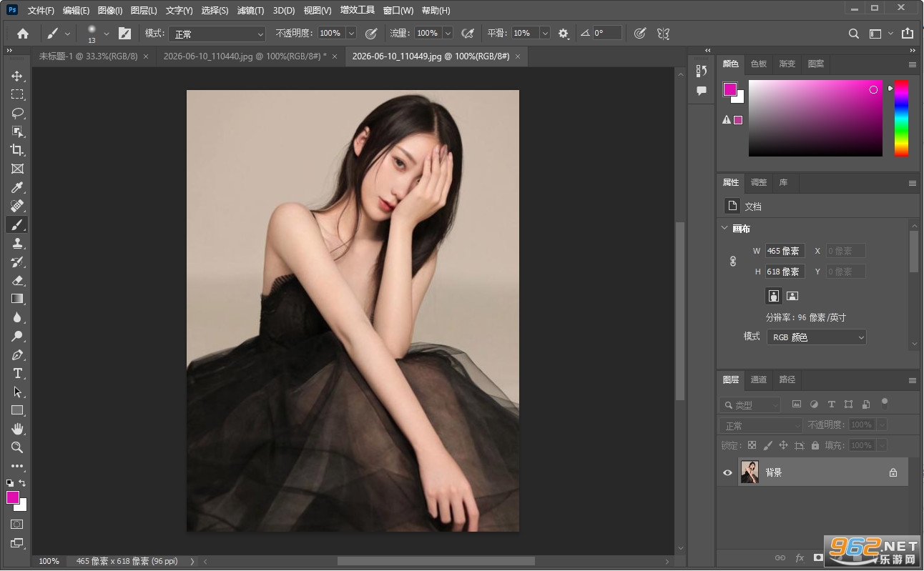This screenshot has width=924, height=571.
Task: Select the Eraser tool
Action: 17,280
